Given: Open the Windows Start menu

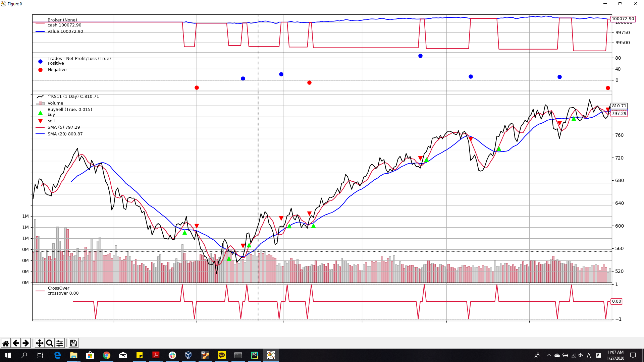Looking at the screenshot, I should click(8, 355).
